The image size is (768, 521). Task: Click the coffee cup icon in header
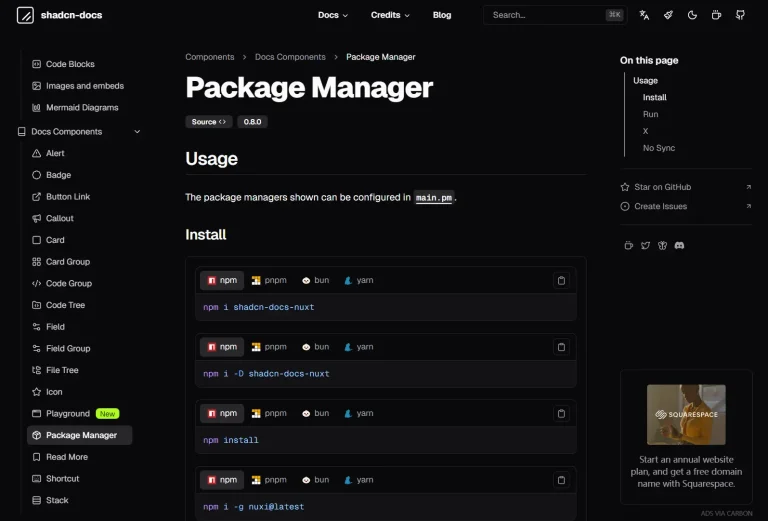[716, 15]
